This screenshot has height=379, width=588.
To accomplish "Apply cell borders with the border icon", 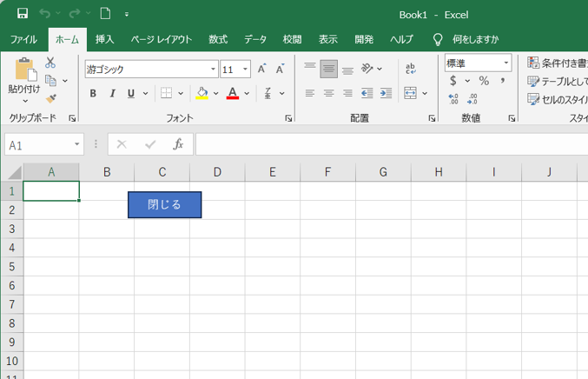I will [x=166, y=93].
